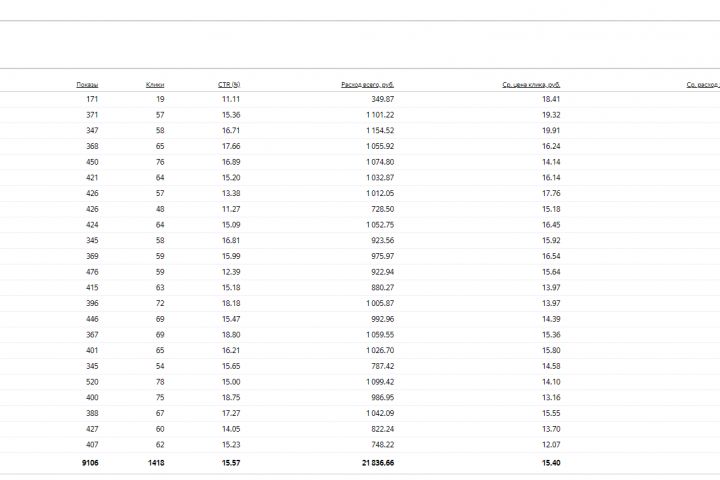720x480 pixels.
Task: Click the total clicks value 1418
Action: [x=155, y=463]
